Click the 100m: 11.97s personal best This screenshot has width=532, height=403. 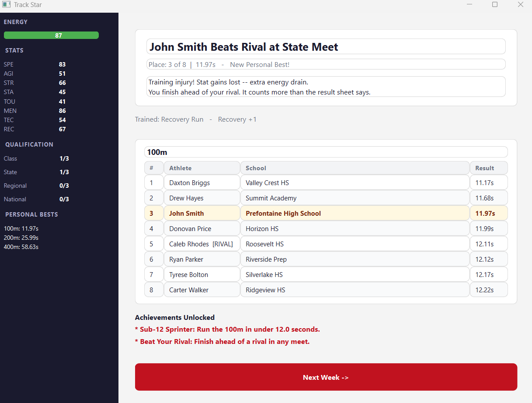pyautogui.click(x=21, y=228)
